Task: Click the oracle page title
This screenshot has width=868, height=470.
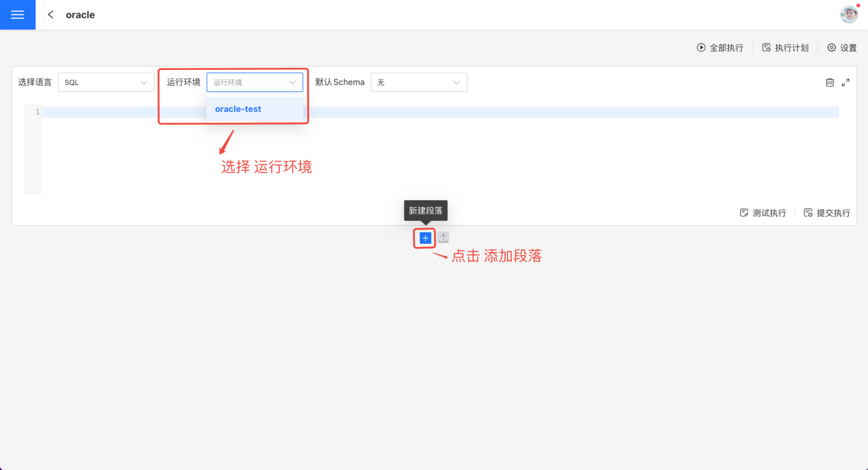Action: point(80,14)
